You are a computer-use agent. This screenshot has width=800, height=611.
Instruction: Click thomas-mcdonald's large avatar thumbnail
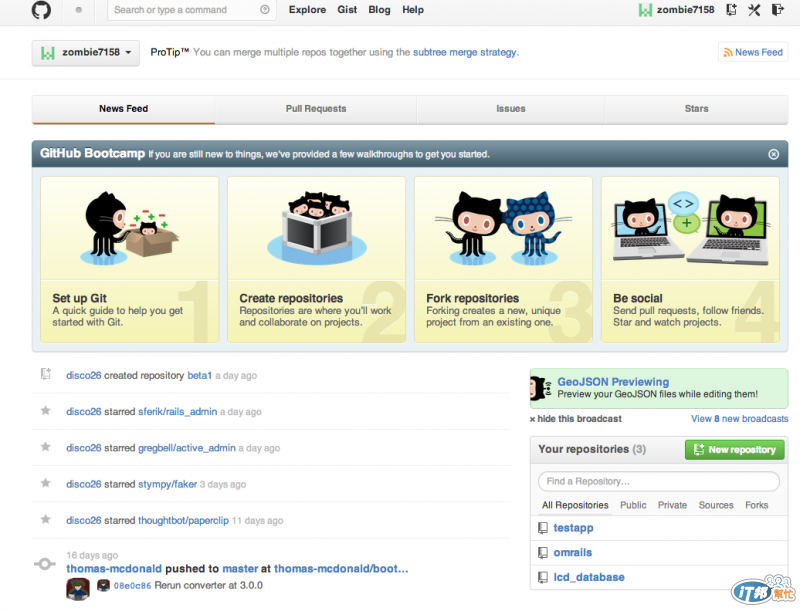[78, 589]
